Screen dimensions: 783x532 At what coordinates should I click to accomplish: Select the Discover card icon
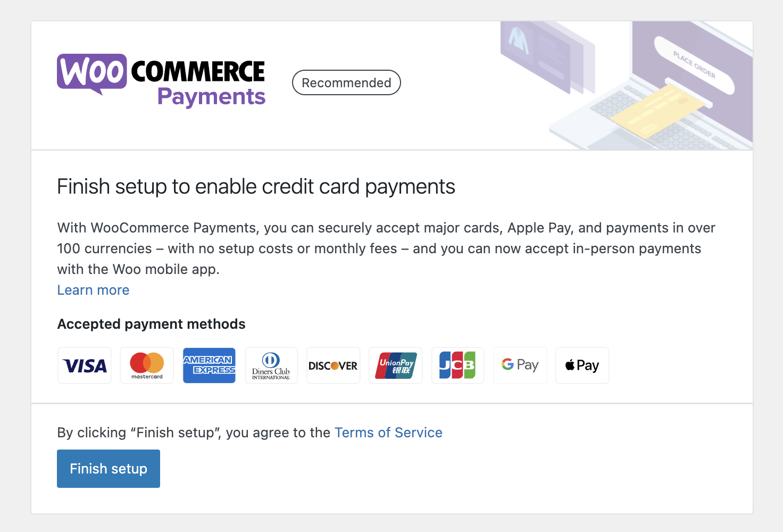click(334, 365)
